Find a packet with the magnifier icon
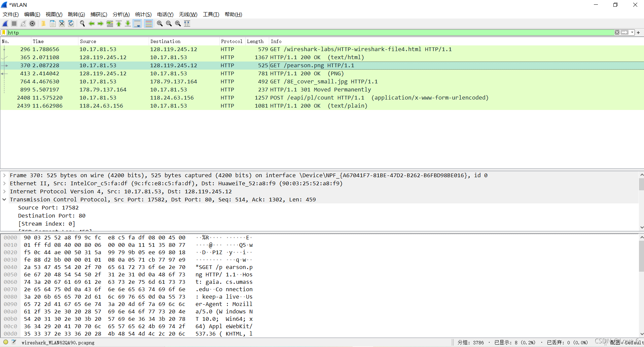The image size is (644, 347). click(82, 24)
